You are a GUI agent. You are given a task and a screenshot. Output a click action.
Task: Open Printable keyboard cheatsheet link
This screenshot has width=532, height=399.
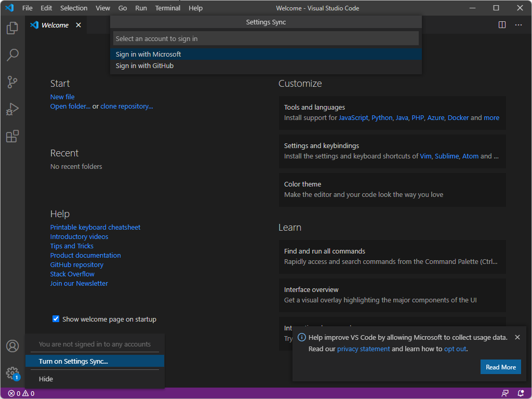pos(96,228)
